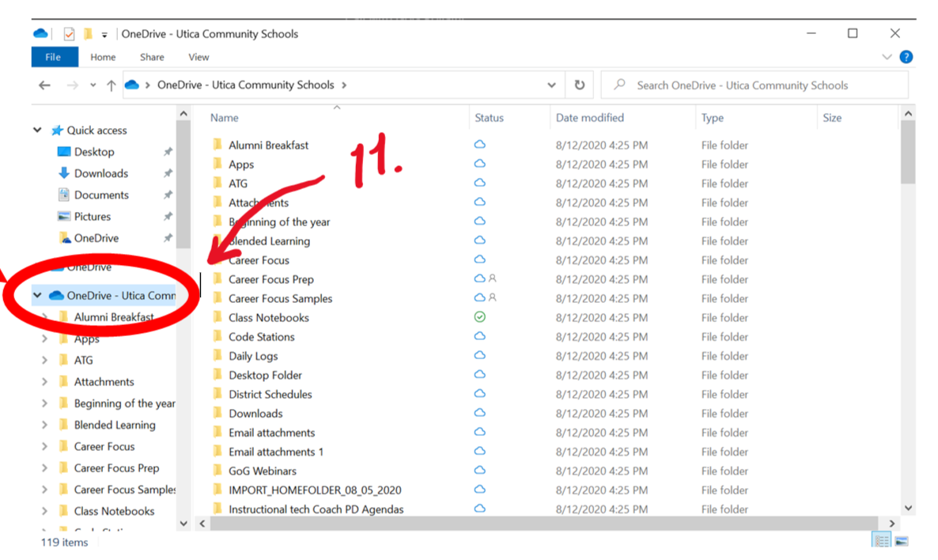Open the File menu tab
The height and width of the screenshot is (560, 938).
(54, 57)
